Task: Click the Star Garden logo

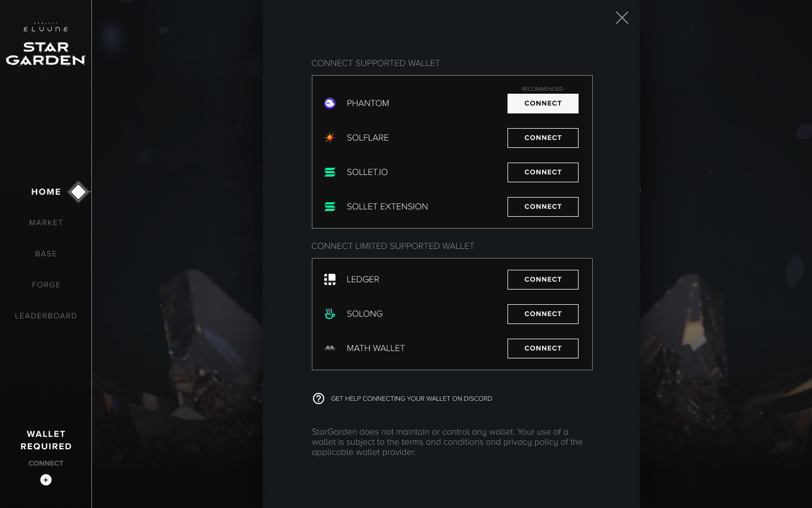Action: coord(46,53)
